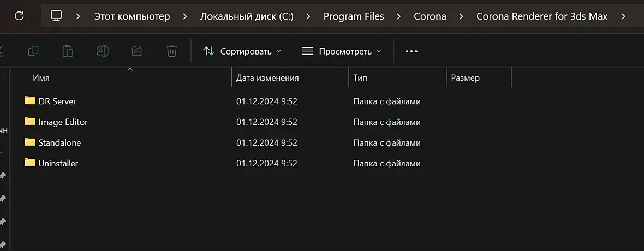Click the Delete trash icon
Image resolution: width=644 pixels, height=251 pixels.
click(x=171, y=51)
